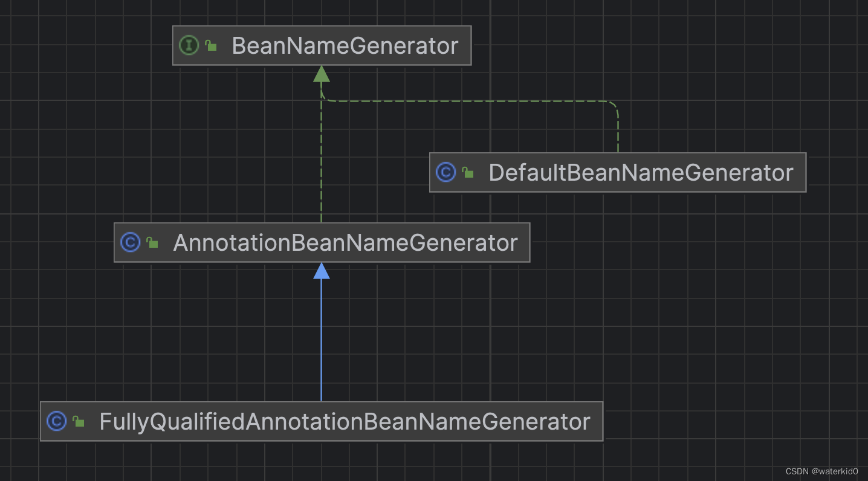Select the FullyQualifiedAnnotationBeanNameGenerator node
Image resolution: width=868 pixels, height=481 pixels.
(322, 421)
